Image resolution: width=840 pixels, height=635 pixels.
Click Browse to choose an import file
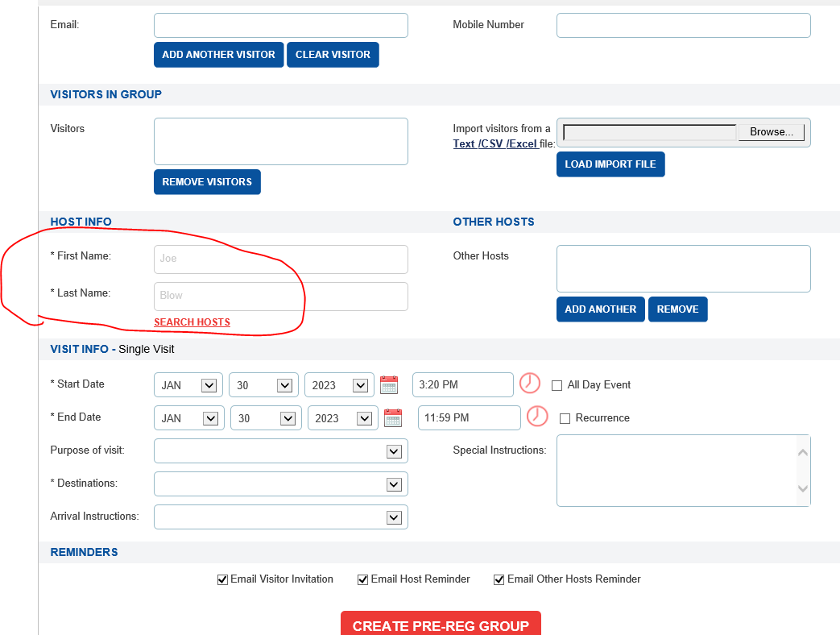(x=771, y=132)
